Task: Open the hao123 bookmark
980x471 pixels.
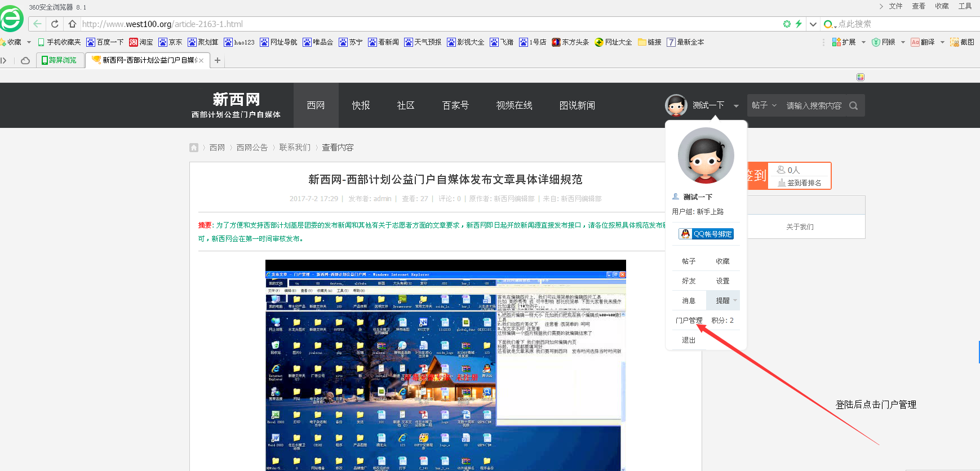Action: coord(239,42)
